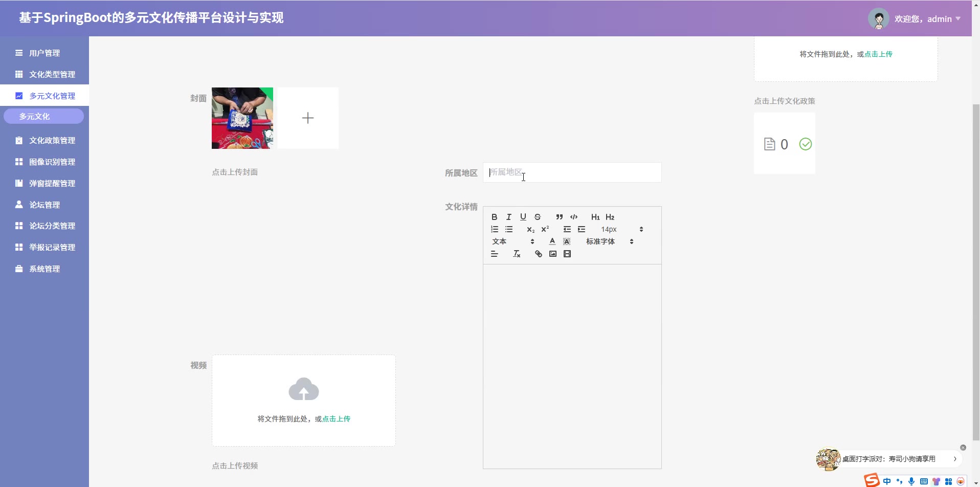Decrease the indent in the editor
Viewport: 980px width, 487px height.
click(x=567, y=229)
